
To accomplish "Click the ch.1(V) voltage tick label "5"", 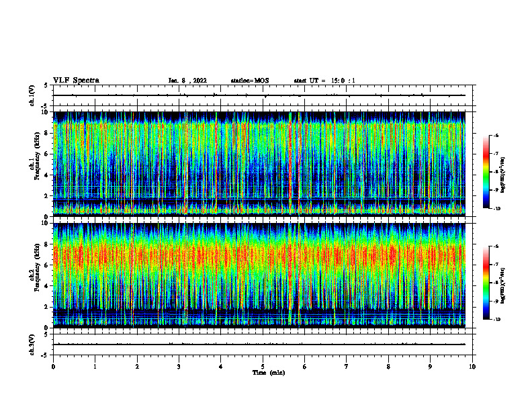I will 46,85.
